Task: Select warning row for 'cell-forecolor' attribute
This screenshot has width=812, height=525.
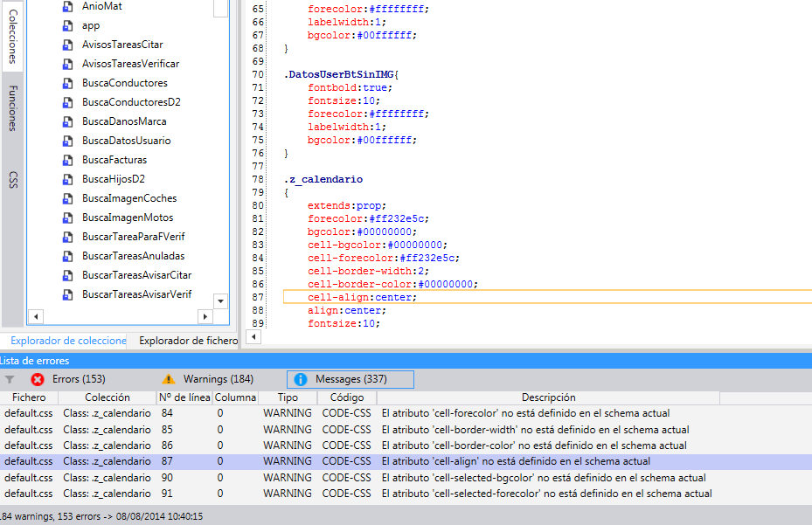Action: click(x=406, y=413)
